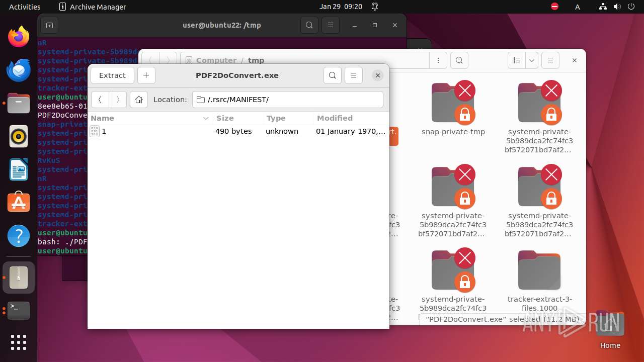Open Ubuntu Software from the dock
Screen dimensions: 644x362
19,202
